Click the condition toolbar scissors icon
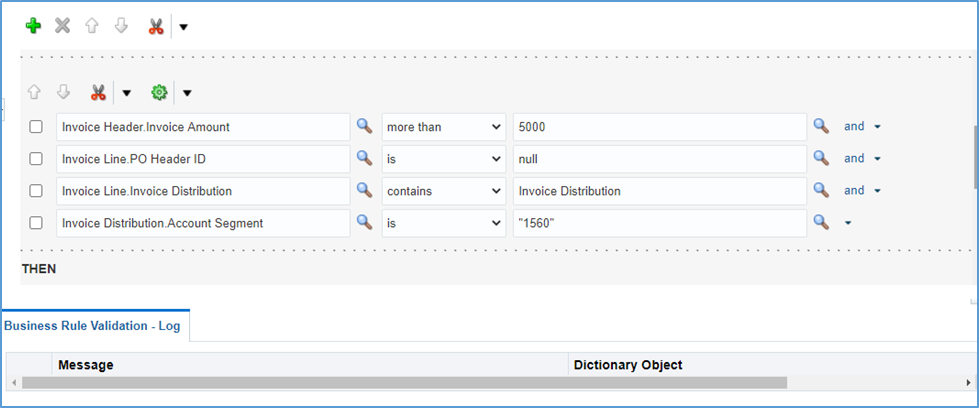This screenshot has width=979, height=408. tap(98, 92)
